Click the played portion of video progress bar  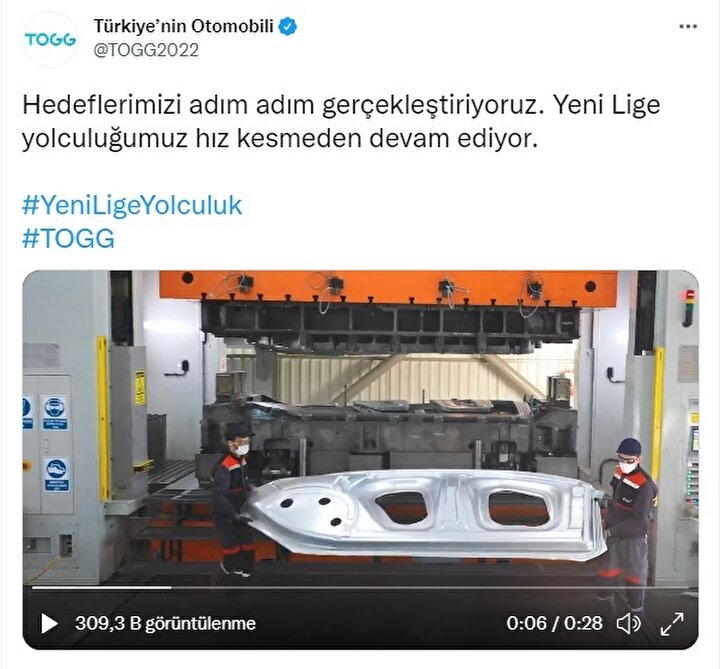click(101, 587)
